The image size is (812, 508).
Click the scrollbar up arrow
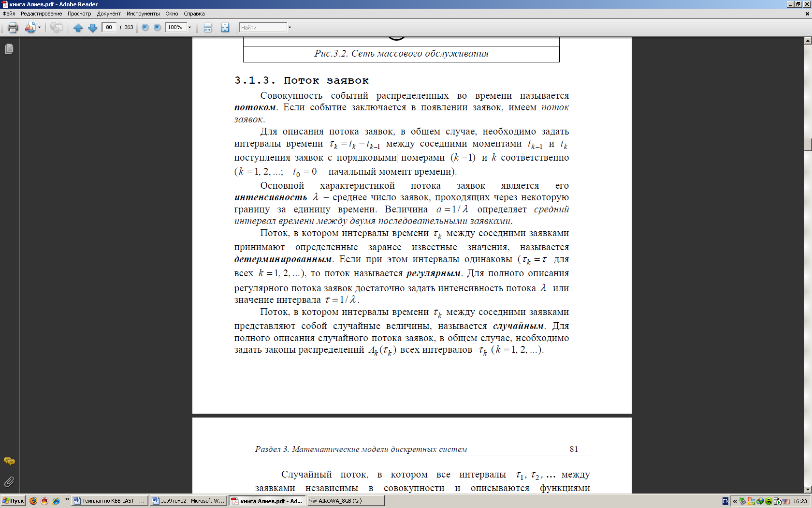(x=808, y=41)
